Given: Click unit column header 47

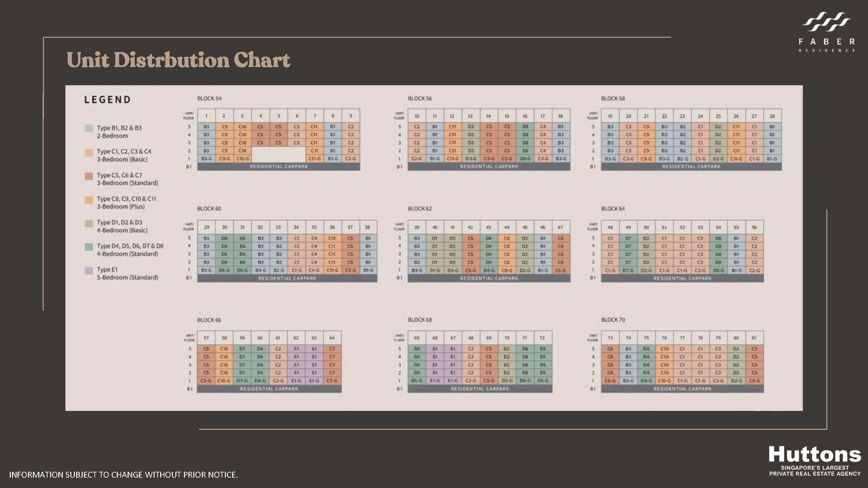Looking at the screenshot, I should [x=560, y=227].
